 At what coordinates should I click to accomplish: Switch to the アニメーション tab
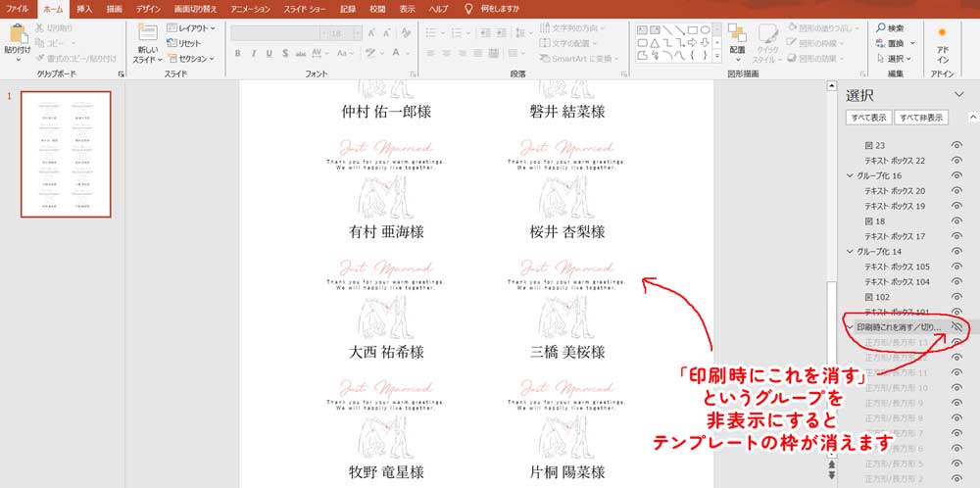250,8
